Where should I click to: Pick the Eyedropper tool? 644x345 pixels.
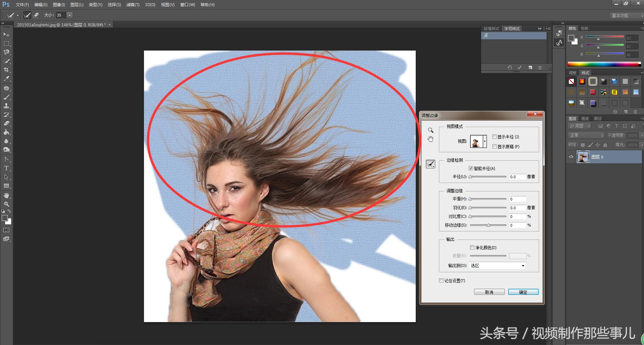click(6, 79)
